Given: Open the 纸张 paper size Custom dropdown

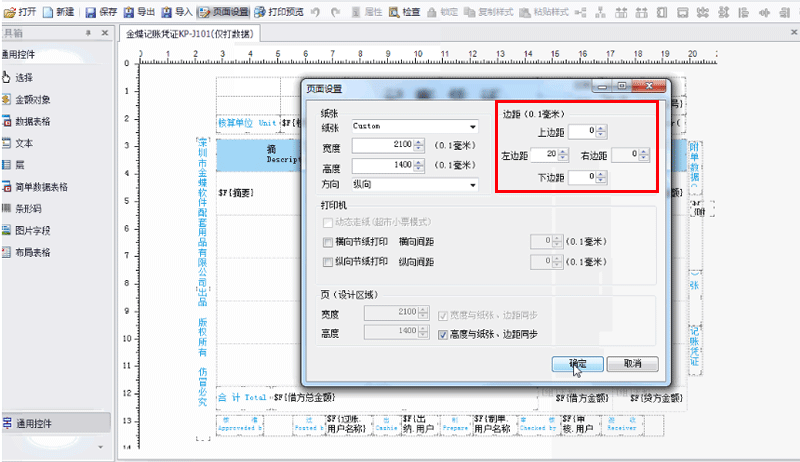Looking at the screenshot, I should click(415, 126).
